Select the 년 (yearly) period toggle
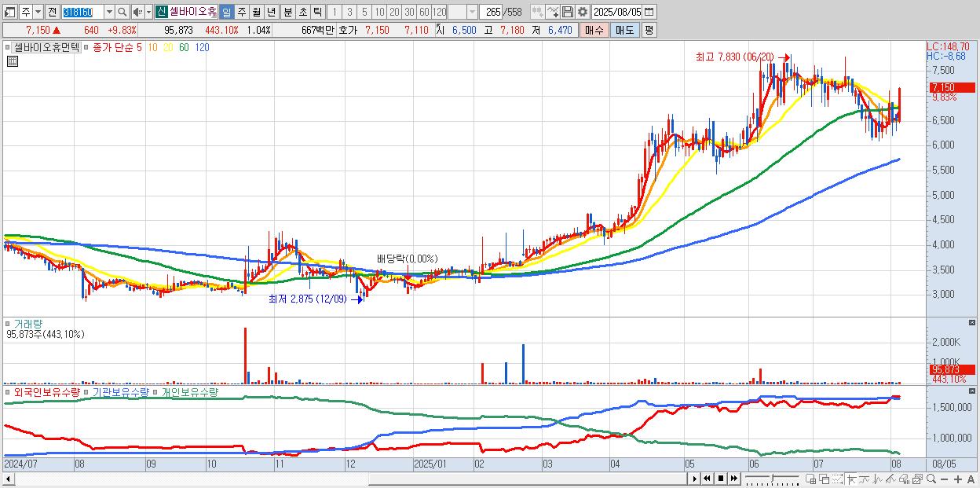The width and height of the screenshot is (980, 488). pos(271,12)
